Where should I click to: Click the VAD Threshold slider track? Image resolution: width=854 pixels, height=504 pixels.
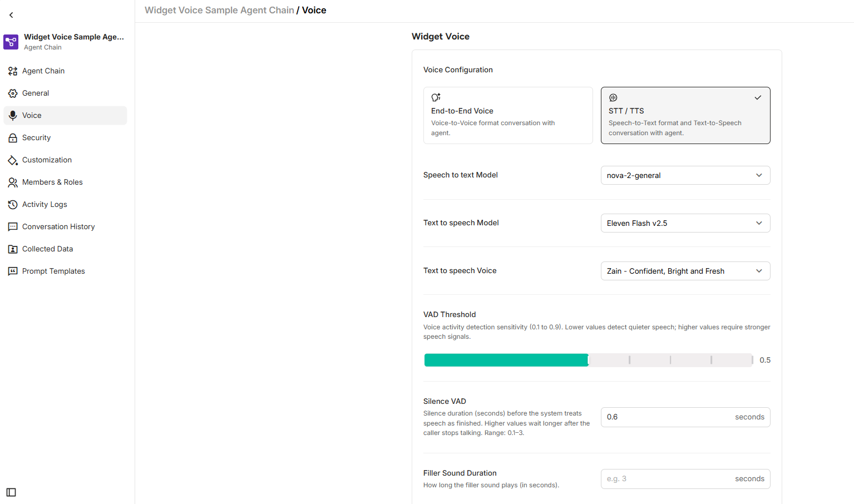pyautogui.click(x=588, y=360)
